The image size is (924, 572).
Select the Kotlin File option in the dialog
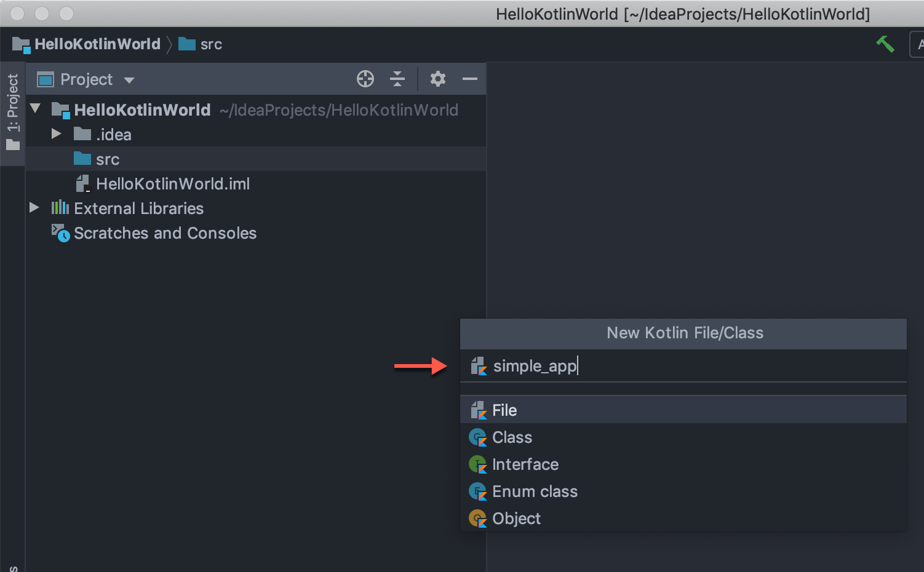pos(504,410)
